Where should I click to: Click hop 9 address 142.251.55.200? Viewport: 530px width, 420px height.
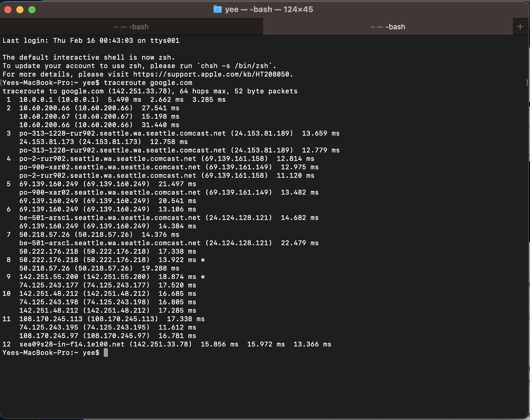(x=49, y=277)
